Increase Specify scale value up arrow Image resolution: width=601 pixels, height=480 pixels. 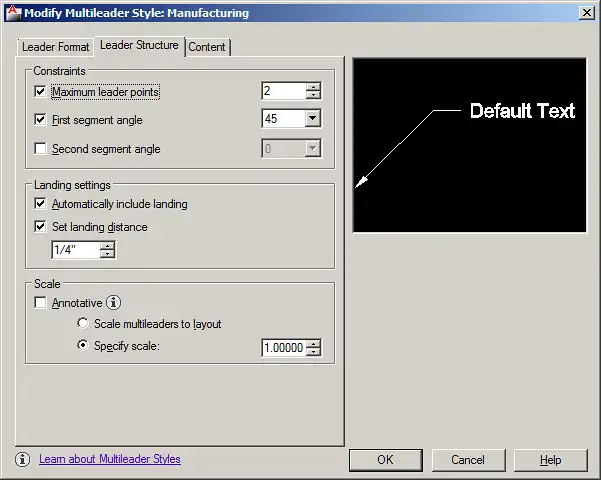pyautogui.click(x=314, y=344)
